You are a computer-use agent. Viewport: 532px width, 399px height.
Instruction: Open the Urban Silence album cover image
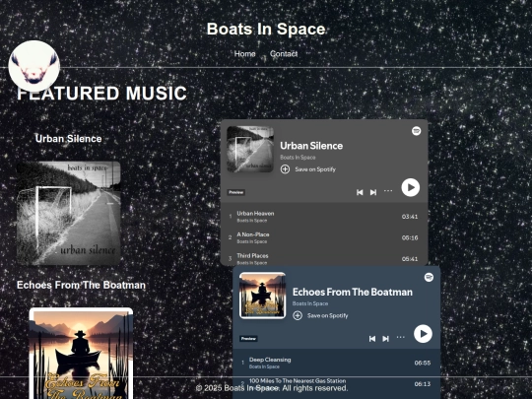click(69, 213)
